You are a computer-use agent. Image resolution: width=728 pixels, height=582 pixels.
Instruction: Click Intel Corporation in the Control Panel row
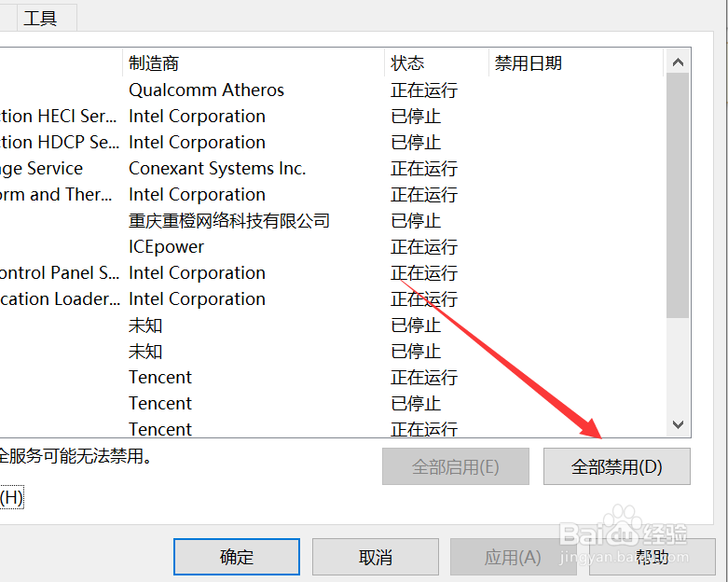(197, 272)
